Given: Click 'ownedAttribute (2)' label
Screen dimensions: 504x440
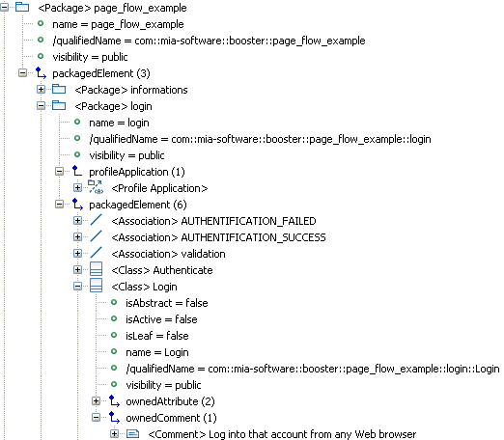Looking at the screenshot, I should click(170, 401).
